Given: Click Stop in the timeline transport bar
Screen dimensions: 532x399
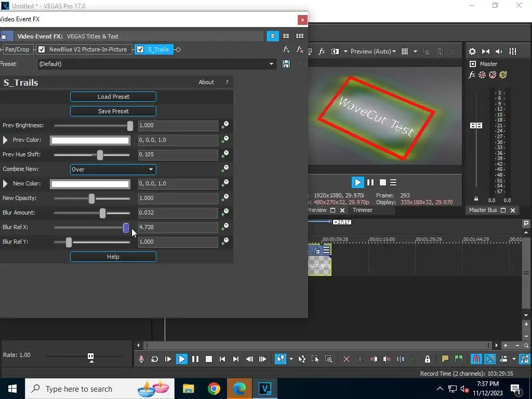Looking at the screenshot, I should 209,359.
